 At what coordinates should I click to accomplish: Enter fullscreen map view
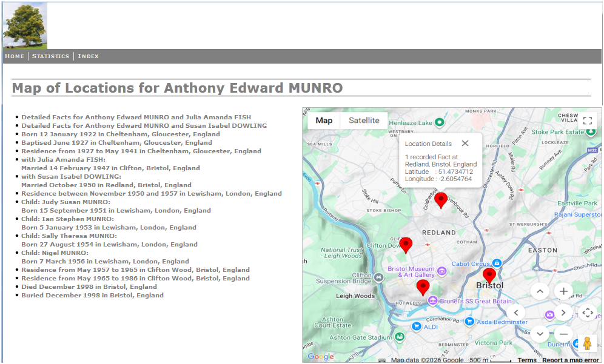point(587,120)
